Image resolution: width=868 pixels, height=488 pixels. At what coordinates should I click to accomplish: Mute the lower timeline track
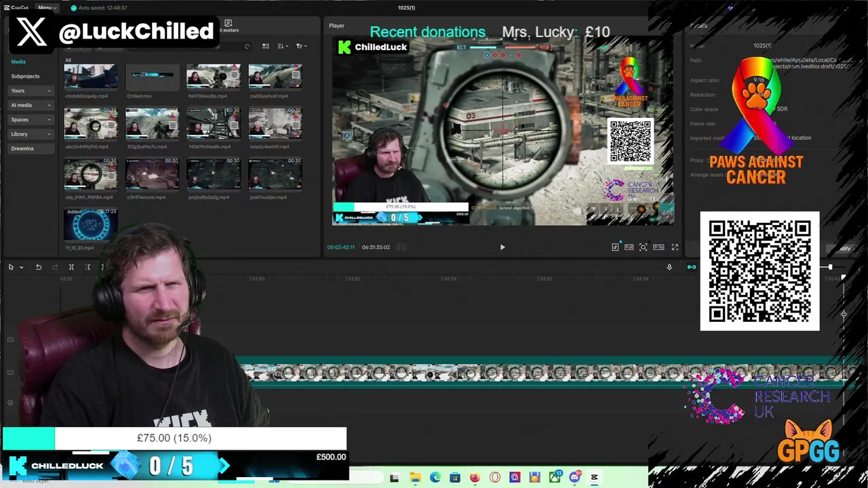[x=10, y=403]
